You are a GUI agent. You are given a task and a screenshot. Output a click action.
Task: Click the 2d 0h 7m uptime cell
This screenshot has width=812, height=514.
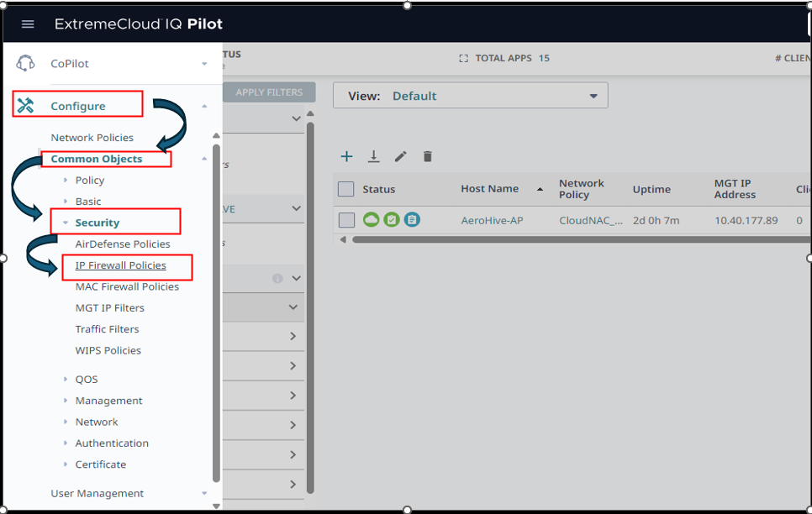click(656, 221)
